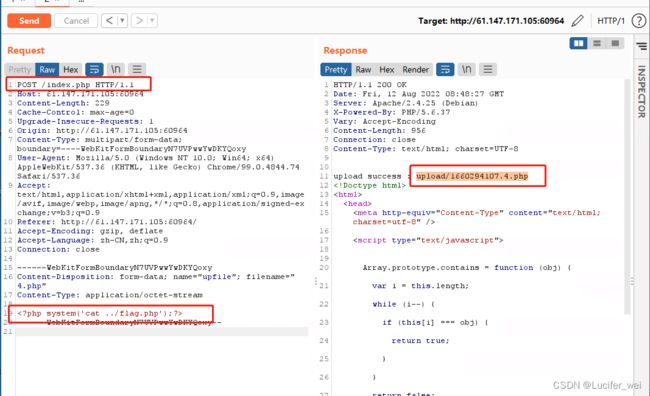Toggle word wrap in Response panel
The image size is (650, 396).
pos(445,70)
